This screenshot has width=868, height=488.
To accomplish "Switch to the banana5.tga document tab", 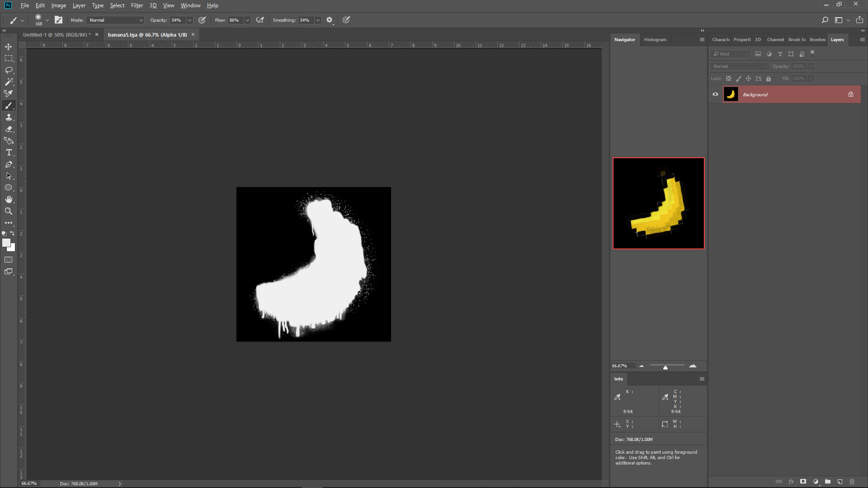I will click(147, 34).
